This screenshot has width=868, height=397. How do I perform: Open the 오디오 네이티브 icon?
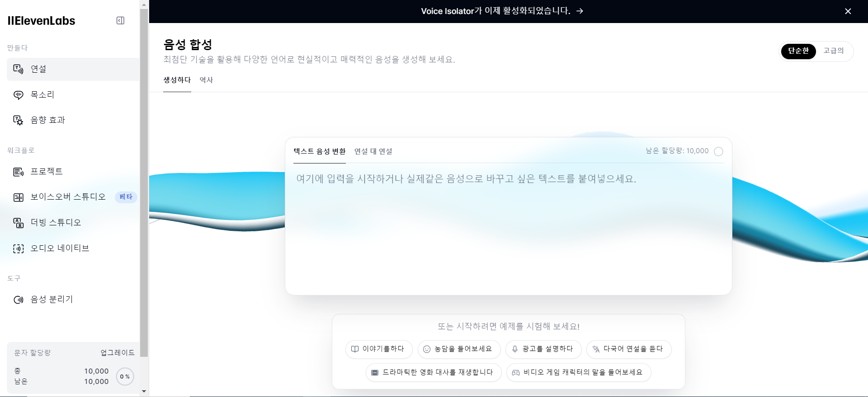point(18,248)
